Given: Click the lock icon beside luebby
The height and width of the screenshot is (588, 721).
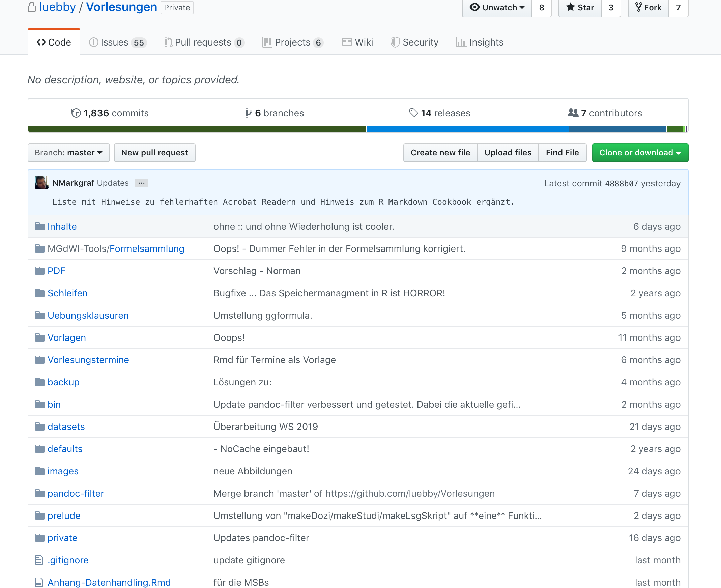Looking at the screenshot, I should [31, 7].
